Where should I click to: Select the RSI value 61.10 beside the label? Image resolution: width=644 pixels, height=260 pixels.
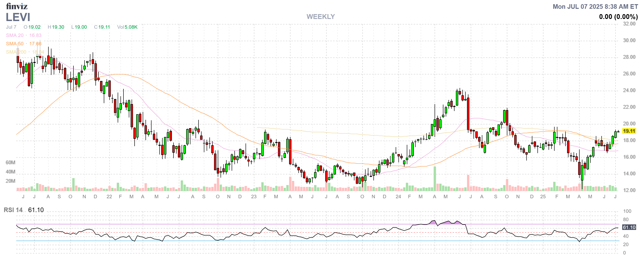(x=36, y=210)
